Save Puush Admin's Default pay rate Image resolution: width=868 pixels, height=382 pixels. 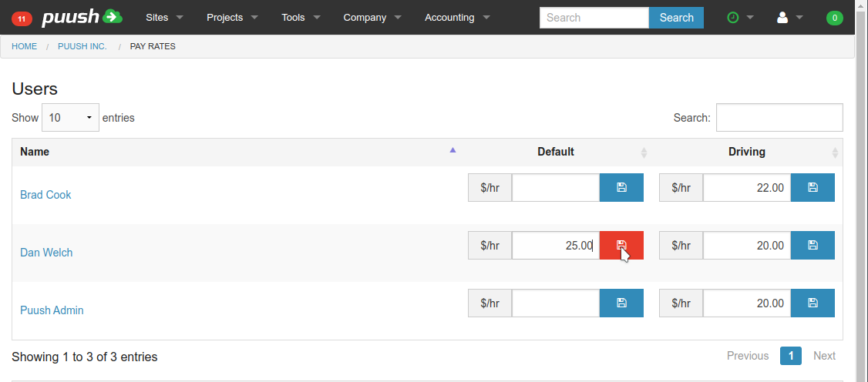click(x=621, y=303)
